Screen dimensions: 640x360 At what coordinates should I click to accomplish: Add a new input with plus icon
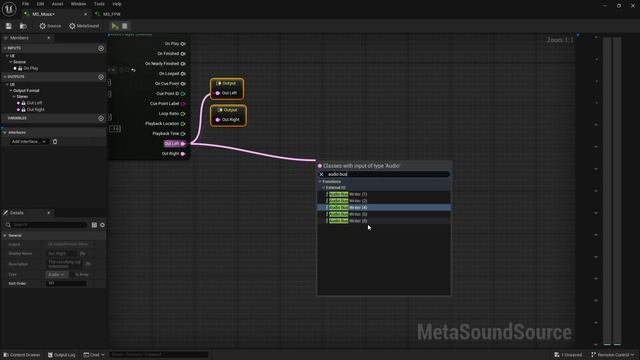(101, 48)
